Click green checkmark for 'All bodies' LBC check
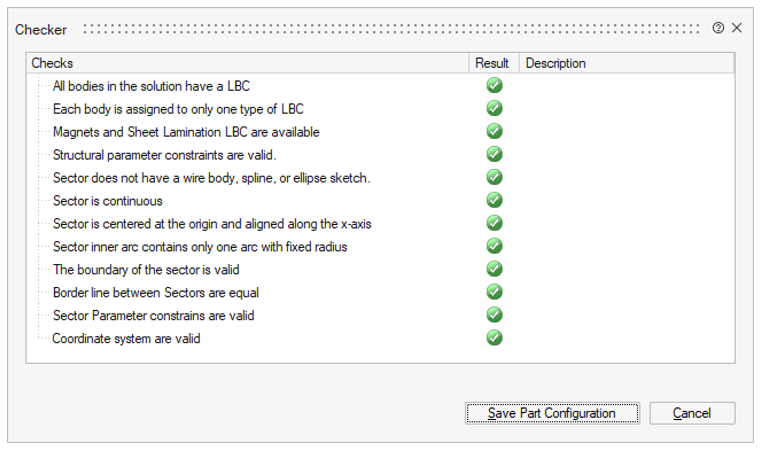Screen dimensions: 760x450 click(x=494, y=86)
